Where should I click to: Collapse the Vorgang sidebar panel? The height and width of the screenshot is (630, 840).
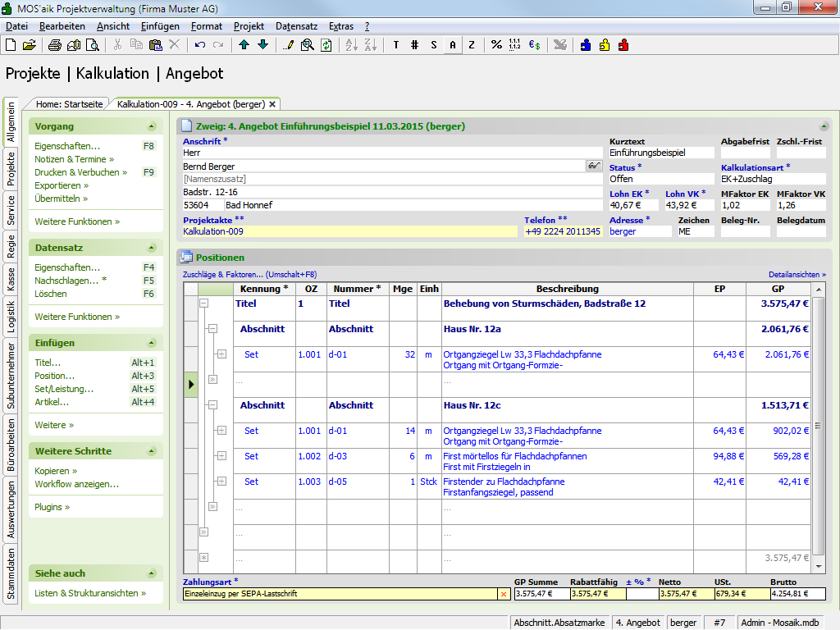152,127
